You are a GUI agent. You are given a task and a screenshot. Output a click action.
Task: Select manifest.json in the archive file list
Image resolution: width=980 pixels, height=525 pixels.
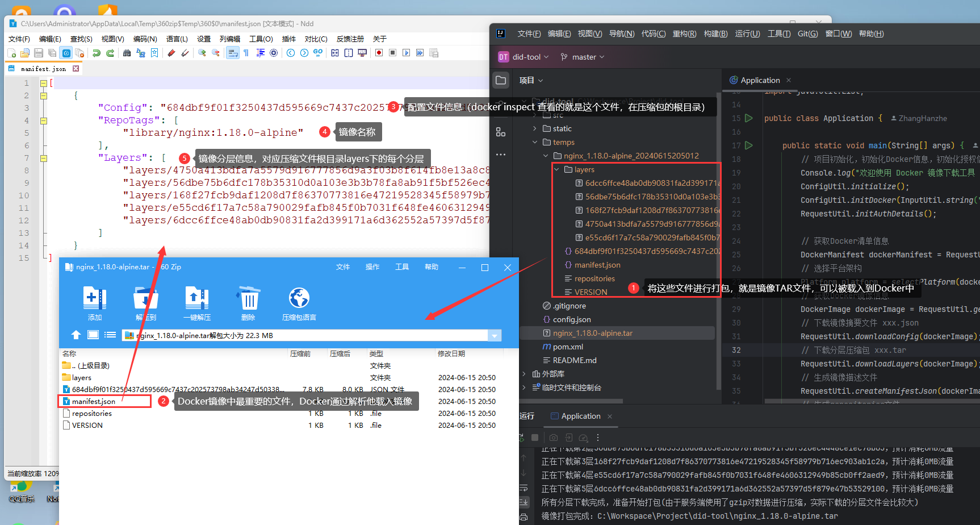(x=94, y=401)
